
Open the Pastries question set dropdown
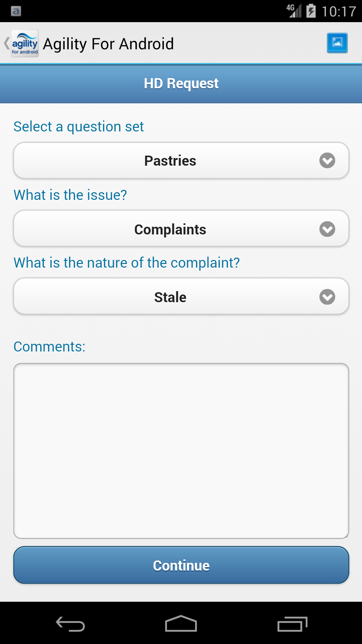coord(181,161)
